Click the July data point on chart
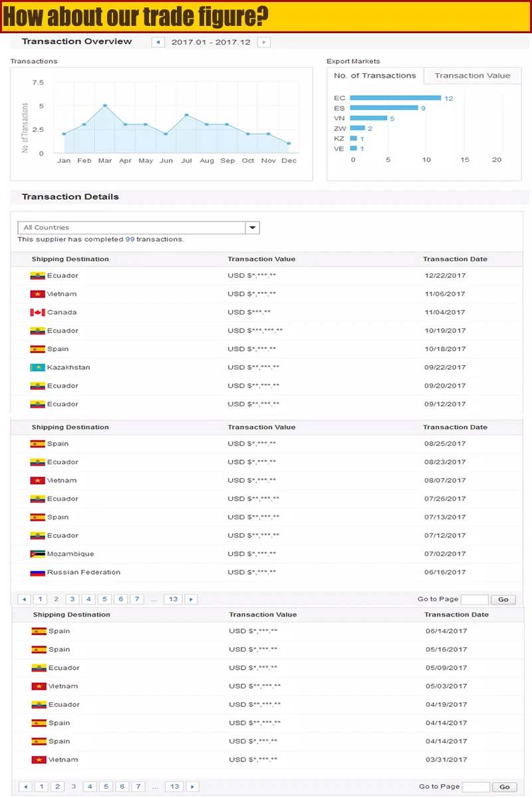Viewport: 532px width, 798px height. coord(187,115)
